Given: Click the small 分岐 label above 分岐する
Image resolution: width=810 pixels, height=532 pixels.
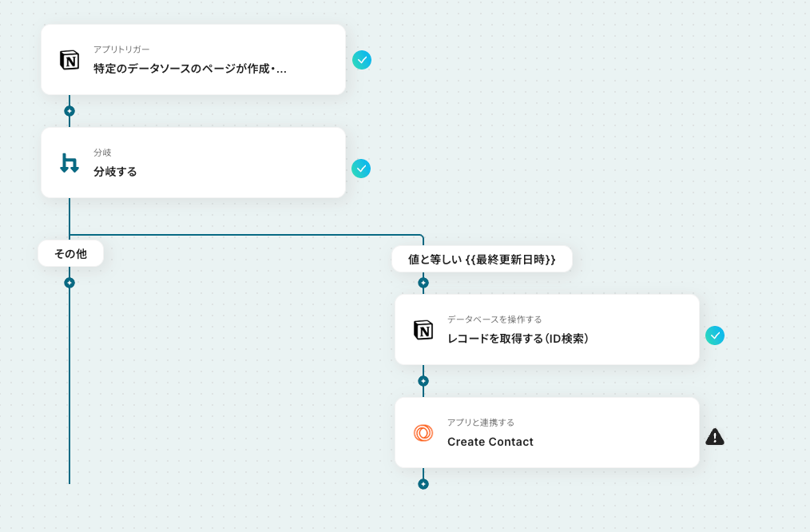Looking at the screenshot, I should pos(102,153).
